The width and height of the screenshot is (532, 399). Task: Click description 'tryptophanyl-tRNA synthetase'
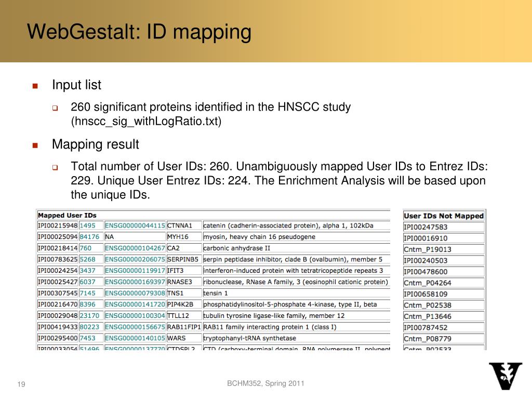pyautogui.click(x=250, y=338)
